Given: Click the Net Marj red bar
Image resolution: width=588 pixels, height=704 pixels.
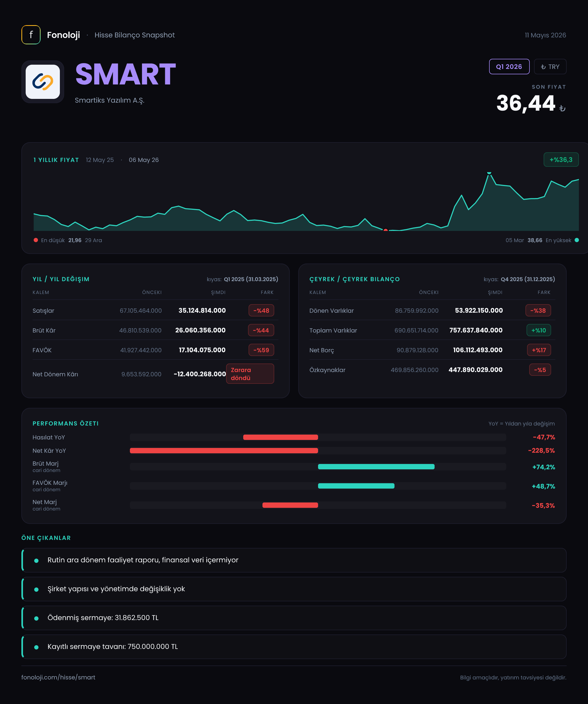Looking at the screenshot, I should [290, 505].
